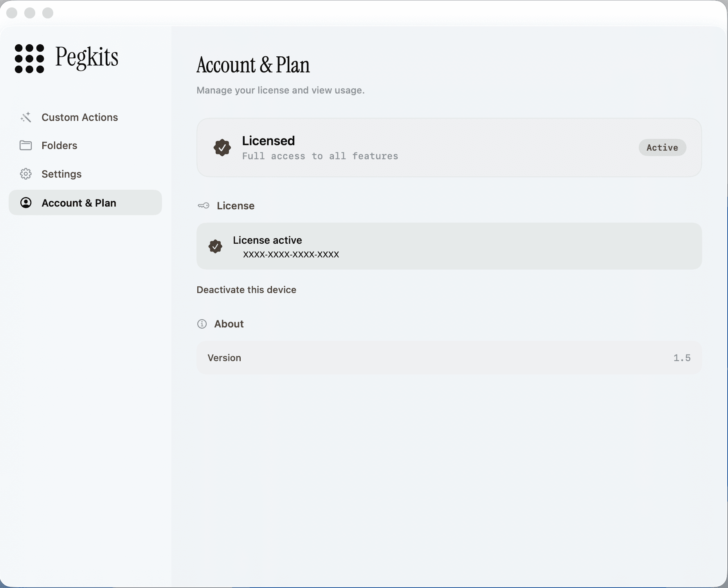Click the key icon next to License
Screen dimensions: 728x588
[203, 205]
